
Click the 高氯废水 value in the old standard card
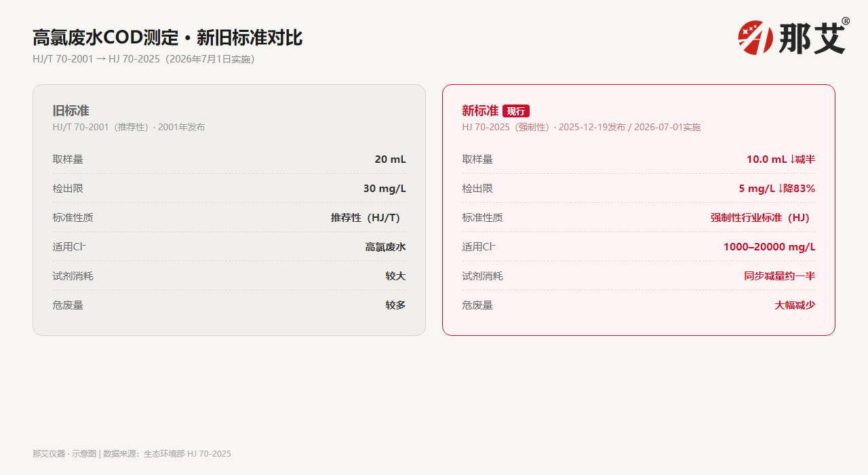(x=386, y=247)
